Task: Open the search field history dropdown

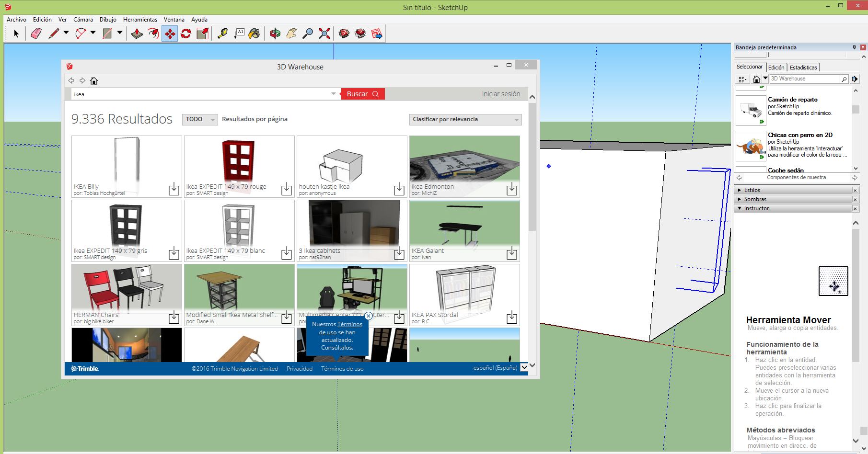Action: click(x=334, y=94)
